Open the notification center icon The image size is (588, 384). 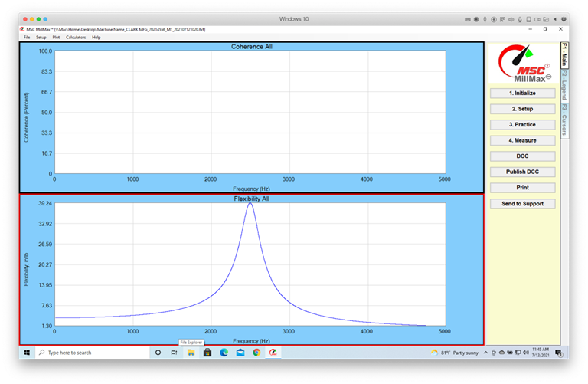point(558,353)
